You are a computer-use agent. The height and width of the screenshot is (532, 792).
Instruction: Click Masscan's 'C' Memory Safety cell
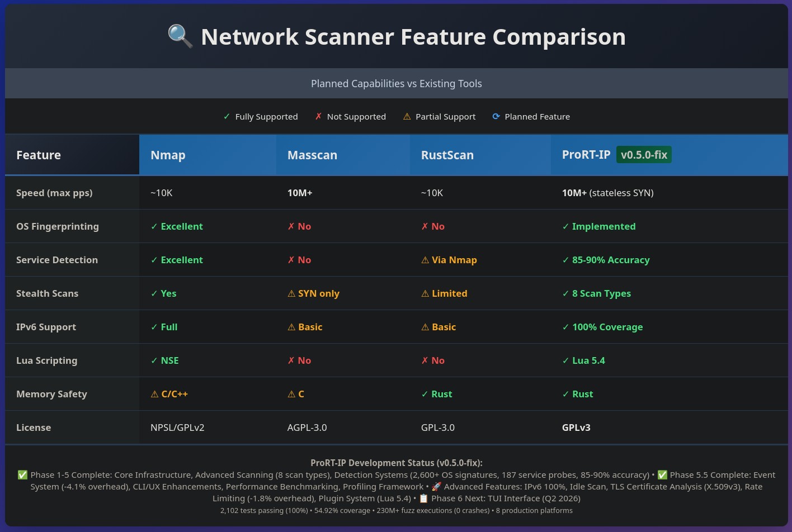pyautogui.click(x=296, y=394)
